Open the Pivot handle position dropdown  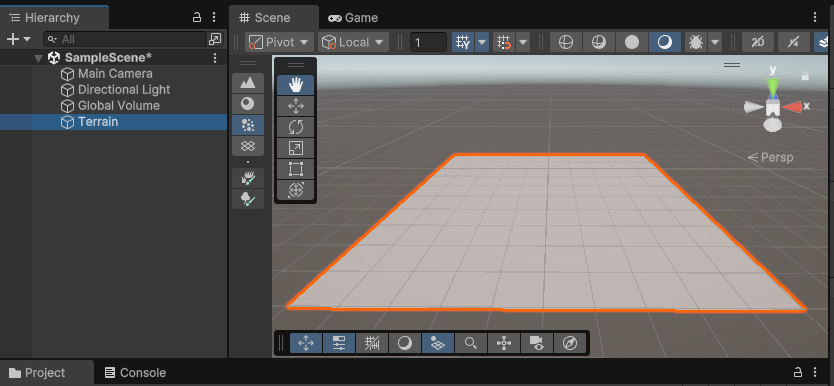pyautogui.click(x=279, y=42)
